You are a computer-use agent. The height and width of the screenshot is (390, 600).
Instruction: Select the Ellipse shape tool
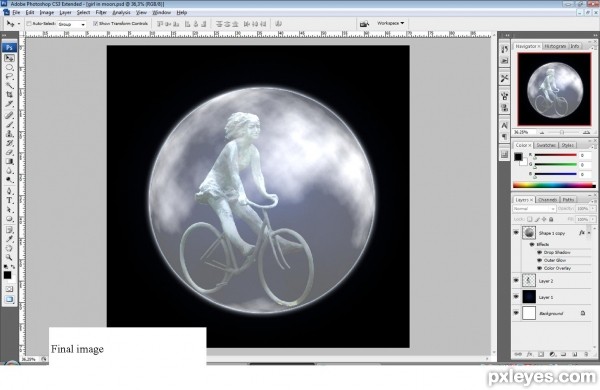(9, 219)
